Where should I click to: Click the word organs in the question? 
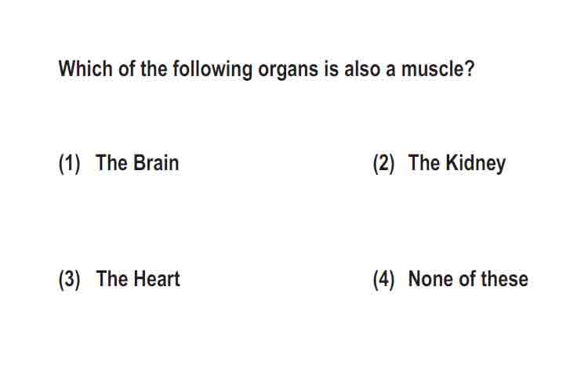tap(288, 71)
